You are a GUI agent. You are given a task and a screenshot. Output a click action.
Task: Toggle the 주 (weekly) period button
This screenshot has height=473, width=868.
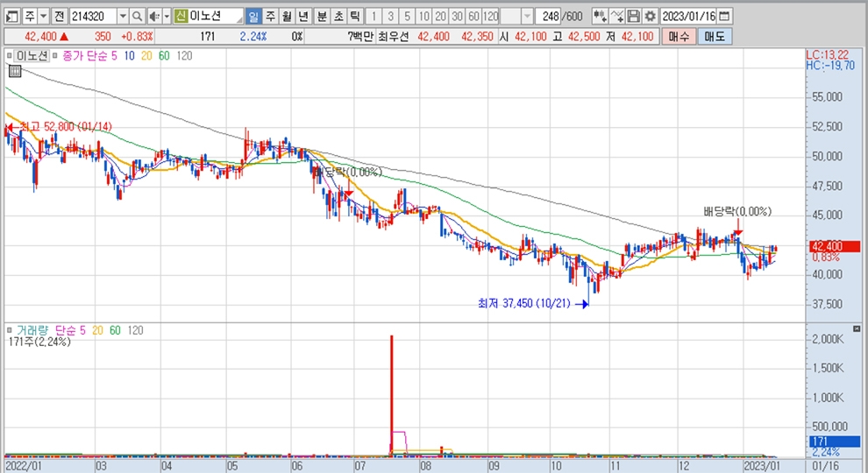point(270,17)
